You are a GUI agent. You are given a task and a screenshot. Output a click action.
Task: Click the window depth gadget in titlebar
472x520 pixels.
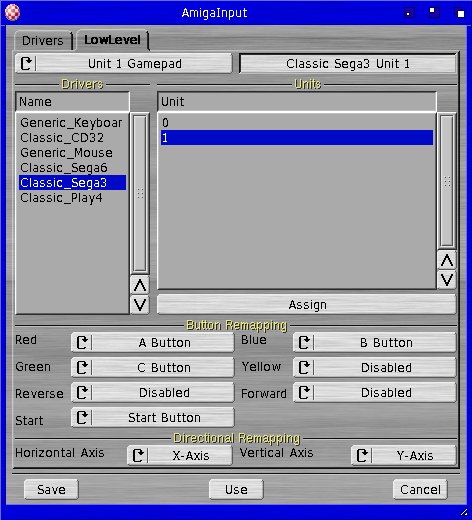pyautogui.click(x=461, y=13)
